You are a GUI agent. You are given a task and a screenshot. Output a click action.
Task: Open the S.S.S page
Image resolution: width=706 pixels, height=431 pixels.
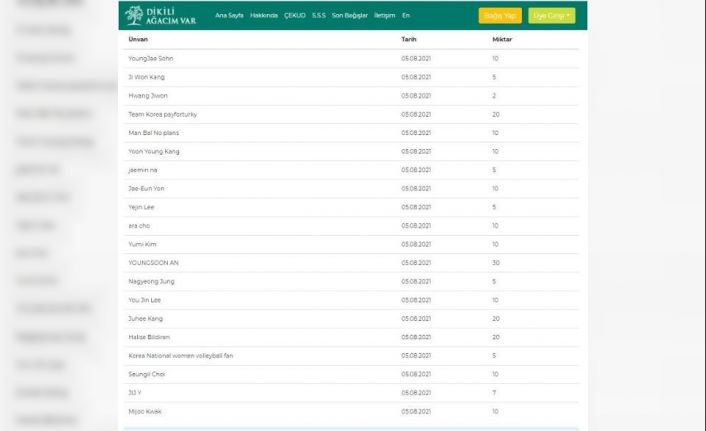point(319,16)
